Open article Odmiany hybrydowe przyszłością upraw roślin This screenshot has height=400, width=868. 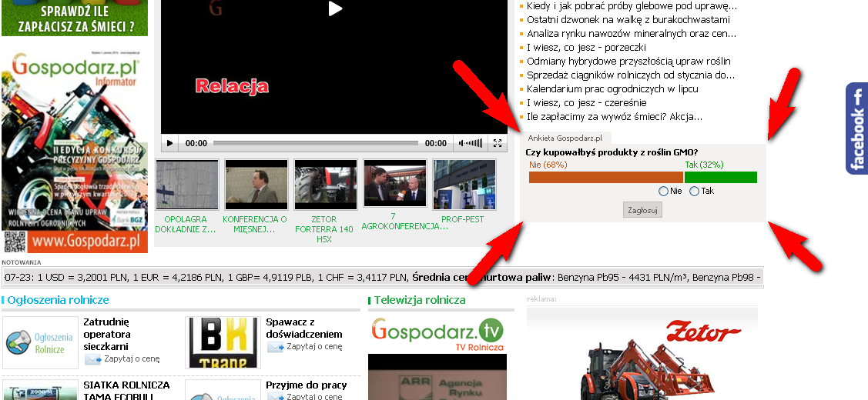[628, 61]
